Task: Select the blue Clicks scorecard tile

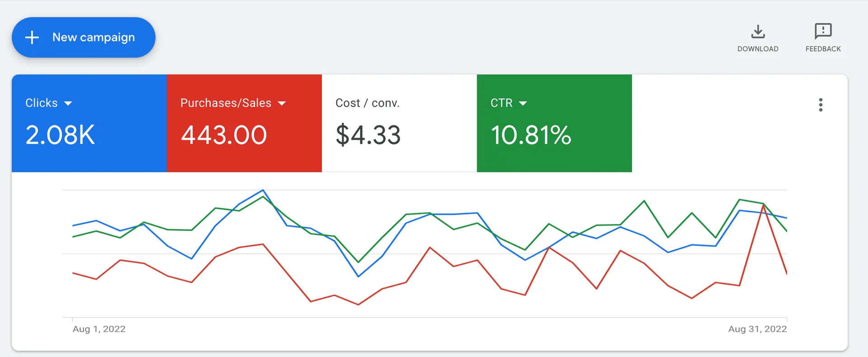Action: click(89, 123)
